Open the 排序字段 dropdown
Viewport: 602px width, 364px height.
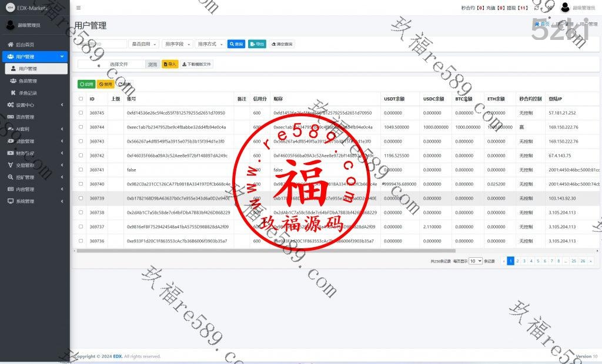click(x=177, y=44)
